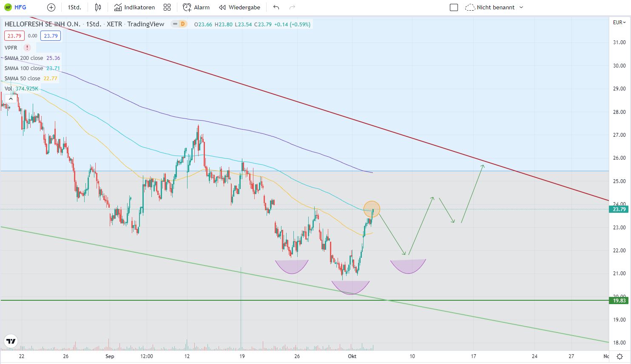
Task: Click the 23.79 current price label on scale
Action: click(x=620, y=209)
